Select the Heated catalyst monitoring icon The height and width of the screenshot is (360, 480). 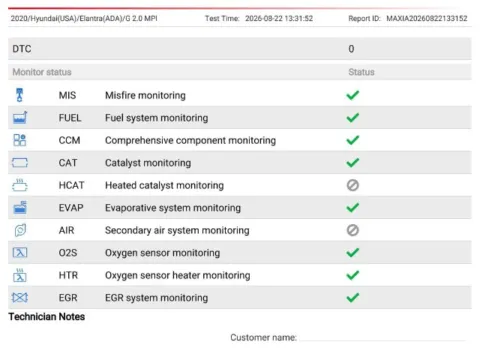click(x=20, y=185)
